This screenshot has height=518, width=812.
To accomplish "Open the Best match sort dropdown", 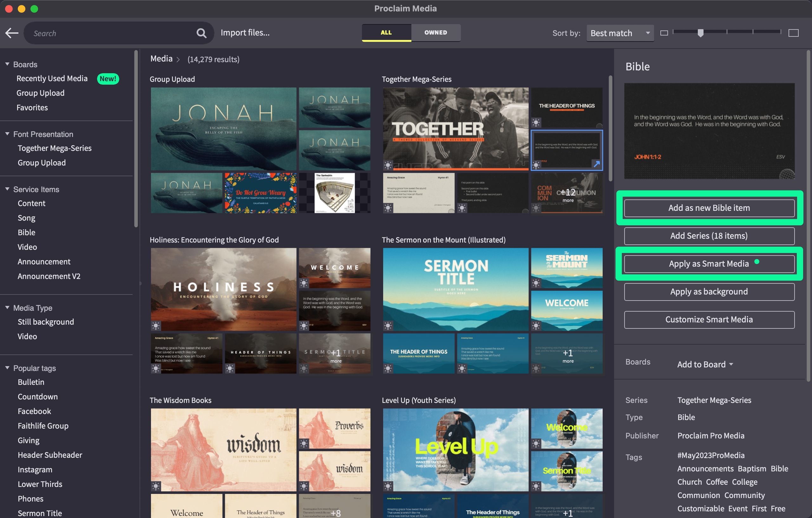I will (620, 33).
